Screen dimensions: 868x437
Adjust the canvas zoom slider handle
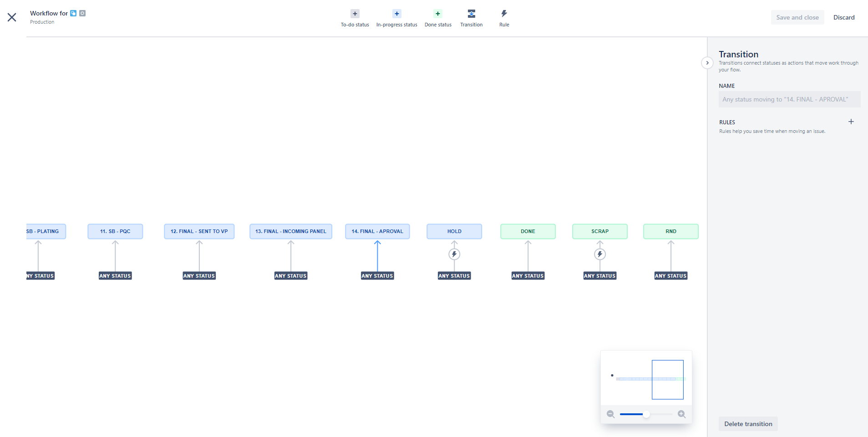coord(646,414)
